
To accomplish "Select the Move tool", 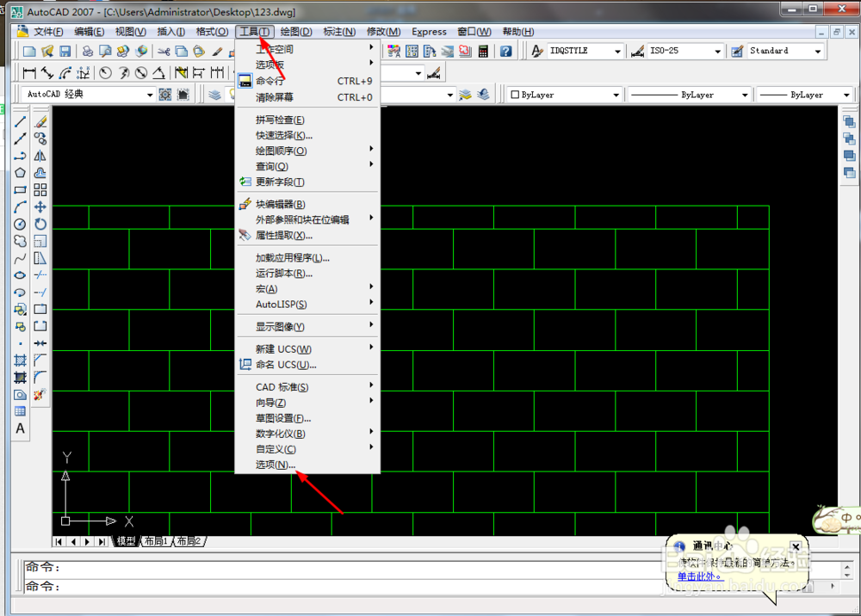I will click(x=40, y=206).
